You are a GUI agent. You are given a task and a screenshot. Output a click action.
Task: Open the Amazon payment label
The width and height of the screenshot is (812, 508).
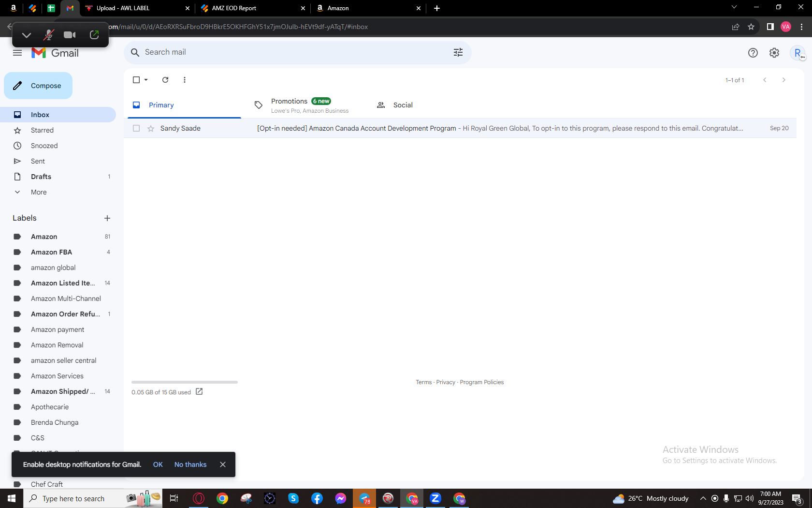[x=58, y=329]
